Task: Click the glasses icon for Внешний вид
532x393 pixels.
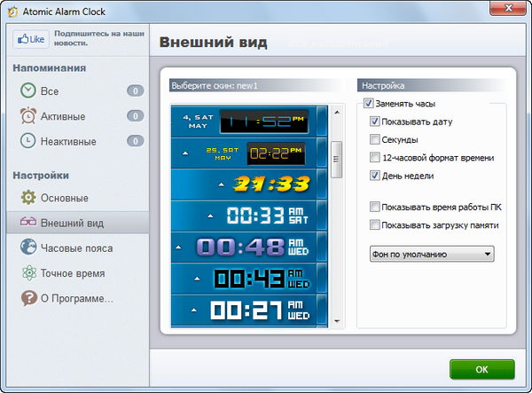Action: (x=27, y=222)
